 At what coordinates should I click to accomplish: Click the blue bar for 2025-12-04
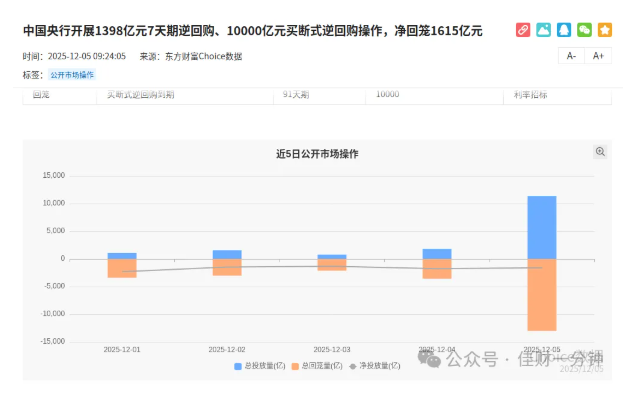point(437,254)
